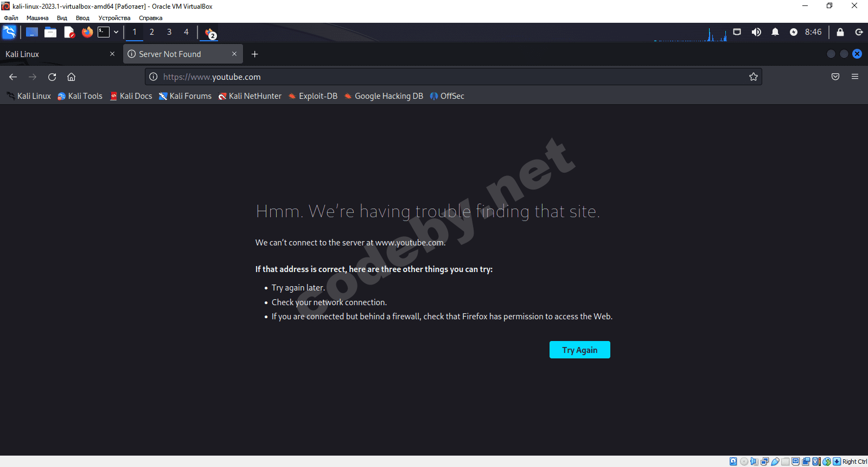This screenshot has width=868, height=467.
Task: Launch Firefox from the Kali panel
Action: [x=87, y=33]
